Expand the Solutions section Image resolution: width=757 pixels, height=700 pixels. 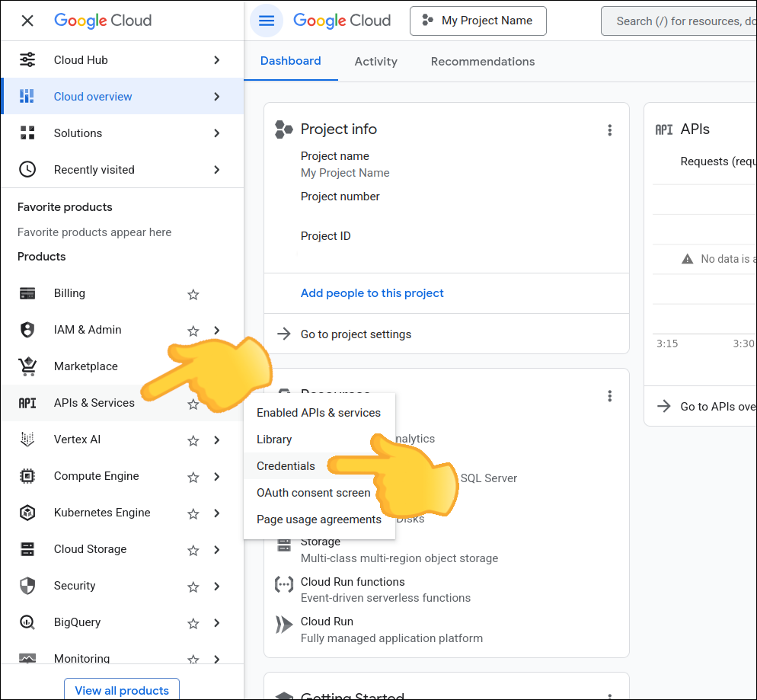[216, 133]
